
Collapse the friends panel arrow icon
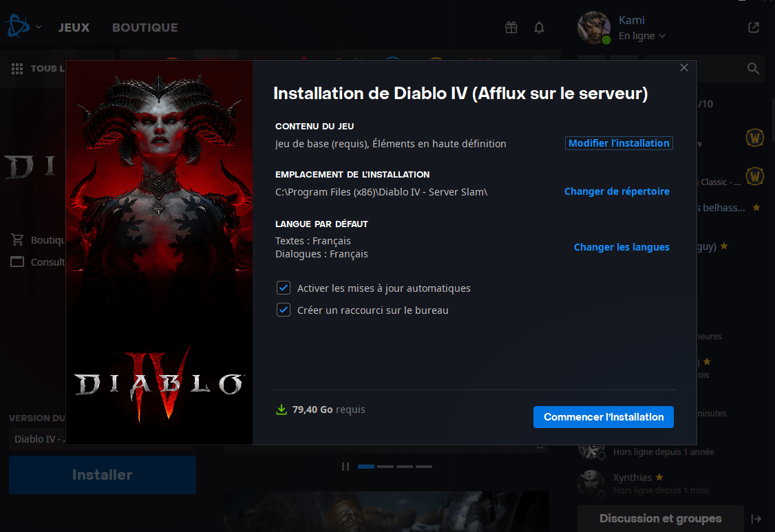pos(756,519)
